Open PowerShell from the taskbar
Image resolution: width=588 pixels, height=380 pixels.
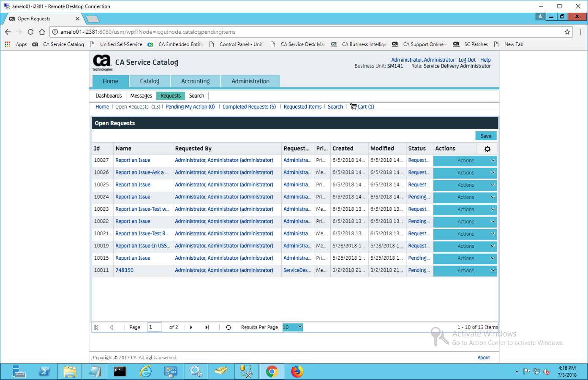[x=44, y=372]
